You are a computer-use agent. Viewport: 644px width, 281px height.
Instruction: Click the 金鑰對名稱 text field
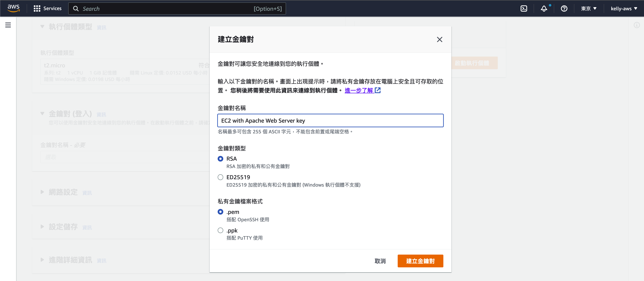[x=330, y=121]
